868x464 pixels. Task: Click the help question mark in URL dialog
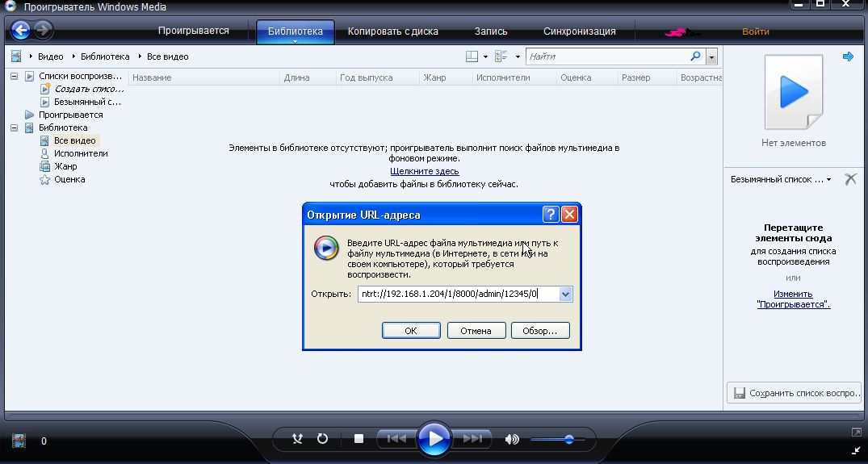pyautogui.click(x=550, y=215)
